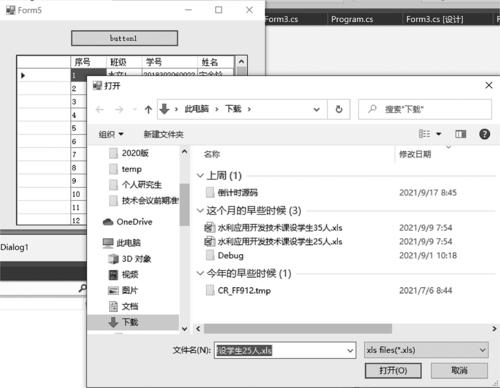
Task: Go up one folder level arrow
Action: (148, 109)
